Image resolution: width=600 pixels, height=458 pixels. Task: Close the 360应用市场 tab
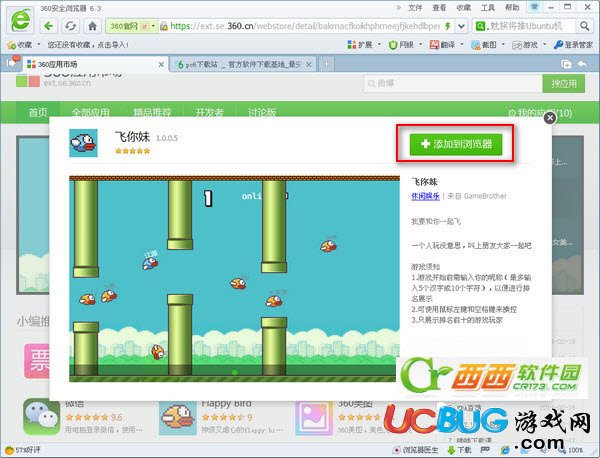(x=161, y=65)
